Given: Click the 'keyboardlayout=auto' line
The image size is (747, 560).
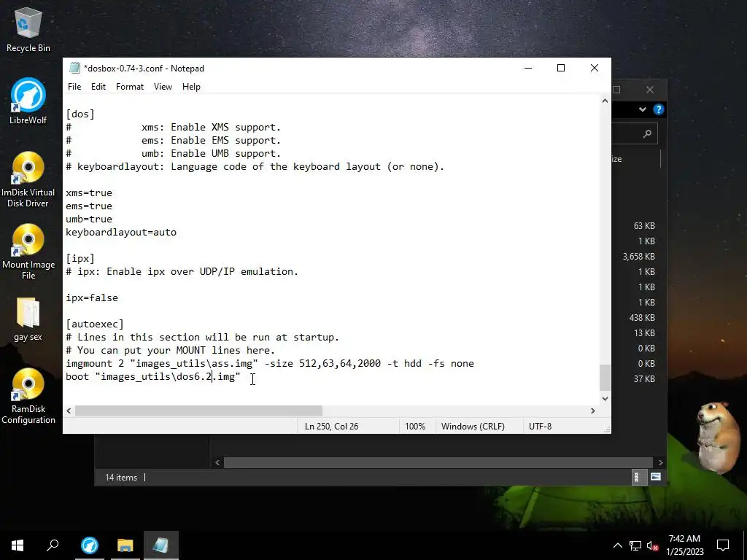Looking at the screenshot, I should tap(121, 232).
